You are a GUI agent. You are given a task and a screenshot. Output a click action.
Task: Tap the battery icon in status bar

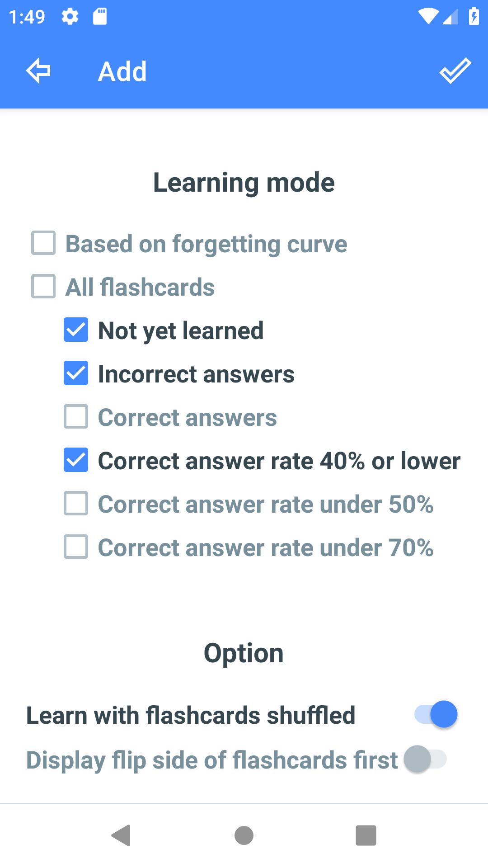coord(474,17)
